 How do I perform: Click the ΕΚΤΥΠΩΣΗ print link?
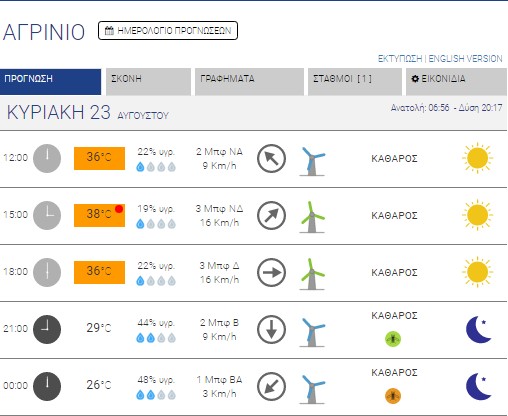tap(400, 59)
